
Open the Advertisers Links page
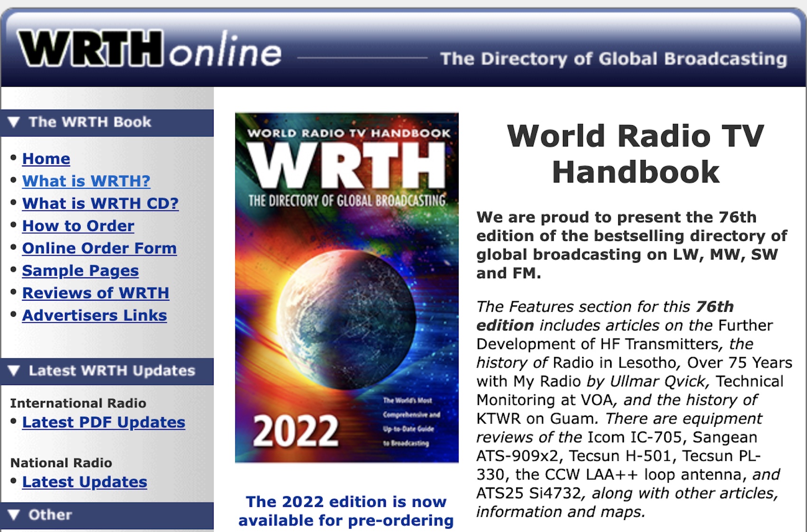click(94, 315)
